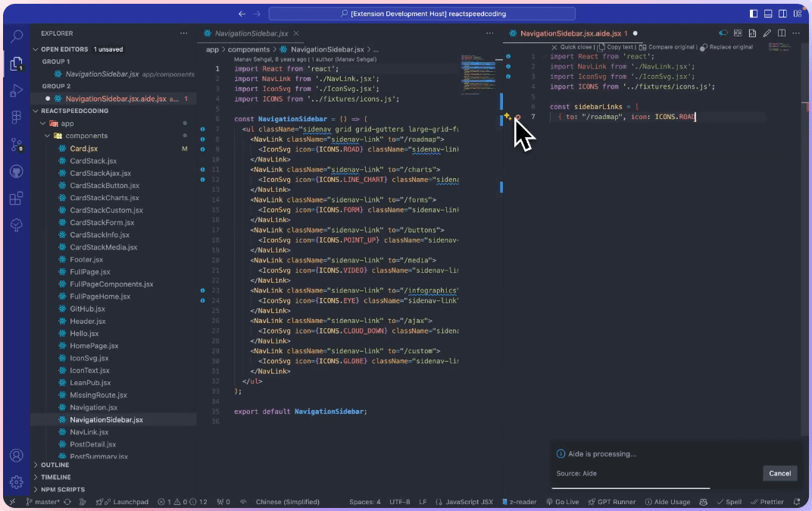The height and width of the screenshot is (511, 812).
Task: Select the UTF-8 encoding in status bar
Action: coord(400,502)
